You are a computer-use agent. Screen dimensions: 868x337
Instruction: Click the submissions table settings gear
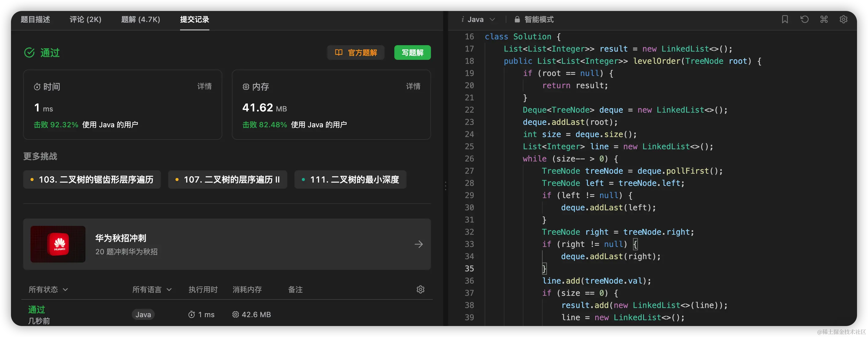[x=420, y=289]
